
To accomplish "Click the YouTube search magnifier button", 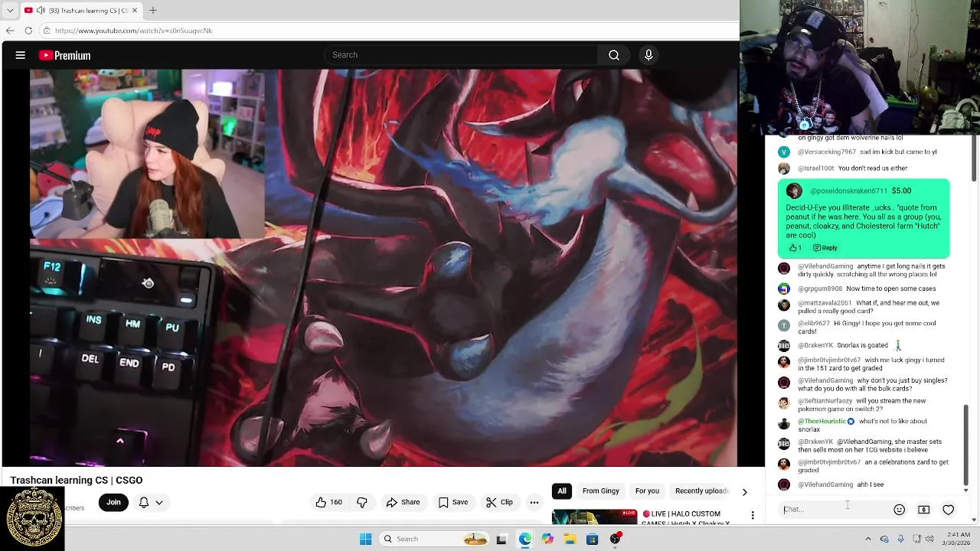I will pyautogui.click(x=614, y=55).
